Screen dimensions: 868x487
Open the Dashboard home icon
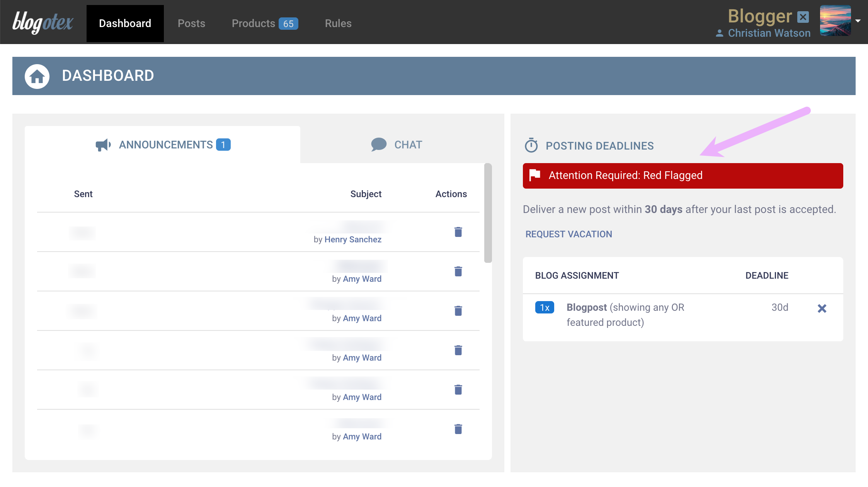(37, 76)
